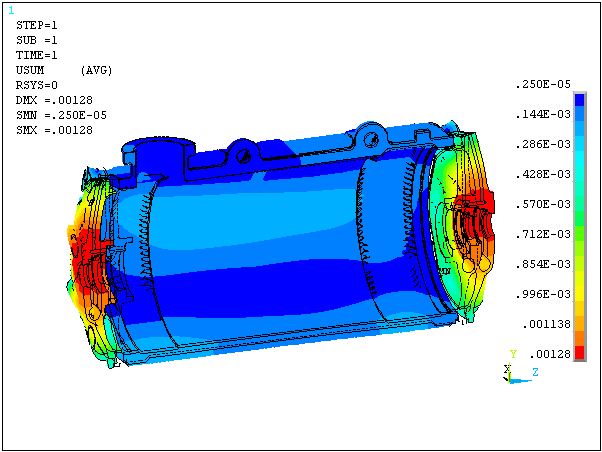Click the Y axis label of the triad
The width and height of the screenshot is (602, 452).
pos(512,354)
